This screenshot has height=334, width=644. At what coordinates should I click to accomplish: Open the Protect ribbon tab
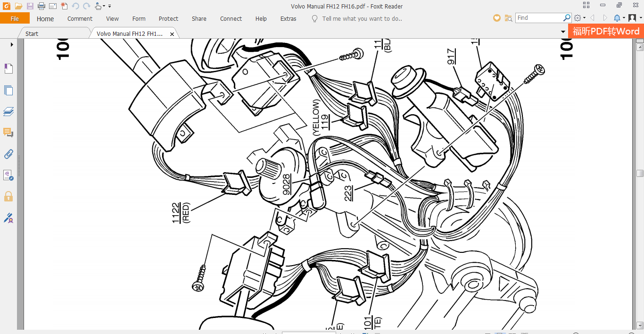point(168,19)
